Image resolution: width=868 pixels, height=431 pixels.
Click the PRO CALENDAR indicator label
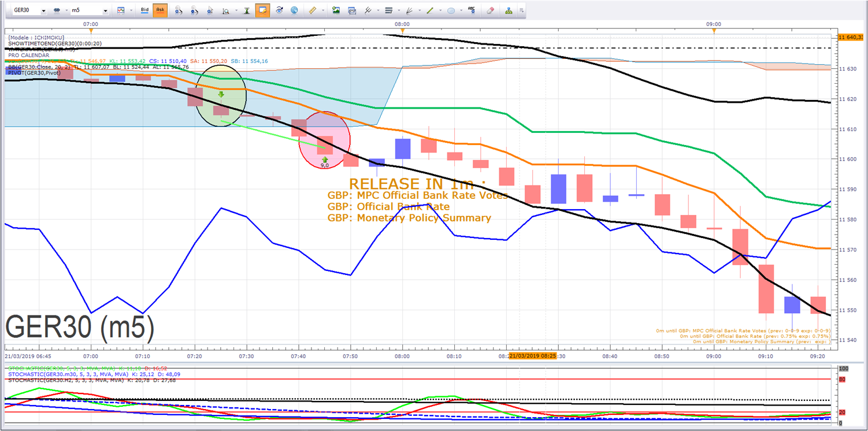pos(28,55)
